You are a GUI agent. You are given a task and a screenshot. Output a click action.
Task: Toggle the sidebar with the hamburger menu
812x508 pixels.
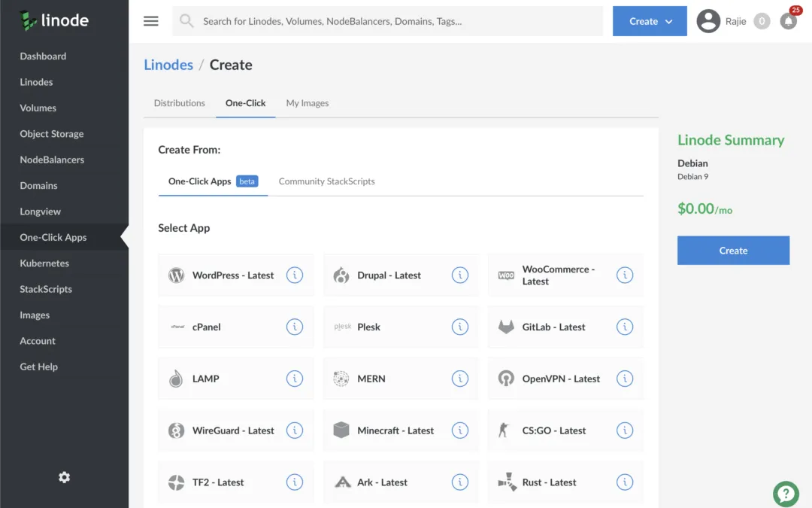coord(150,21)
